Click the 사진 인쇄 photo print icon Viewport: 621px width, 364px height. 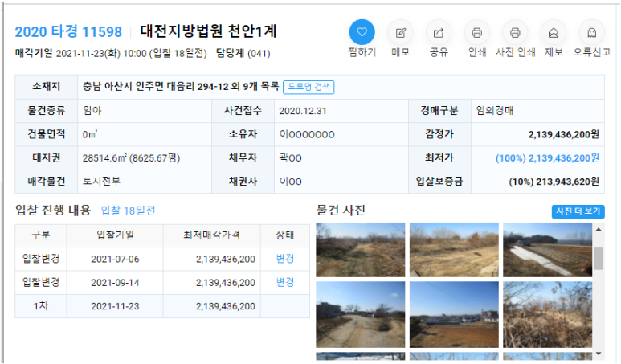(x=515, y=32)
